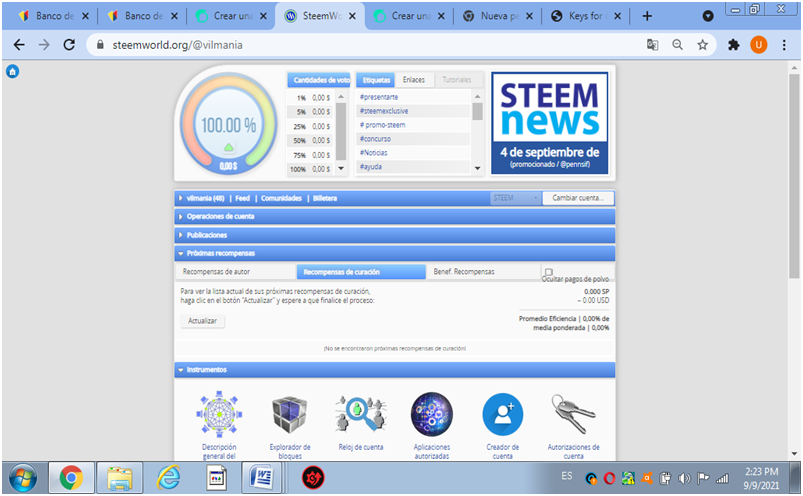The width and height of the screenshot is (803, 496).
Task: Click the tags list scrollbar thumb
Action: pyautogui.click(x=477, y=111)
